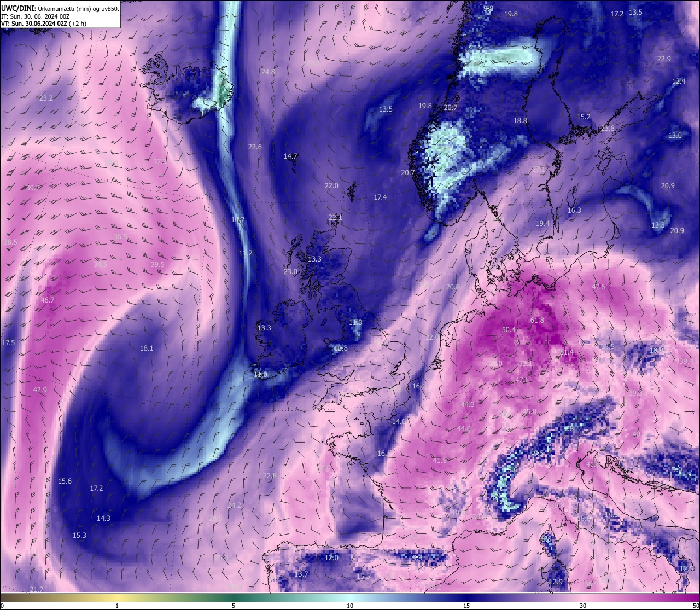Screen dimensions: 700x610
Task: Click the 11.2 value label
Action: point(246,253)
